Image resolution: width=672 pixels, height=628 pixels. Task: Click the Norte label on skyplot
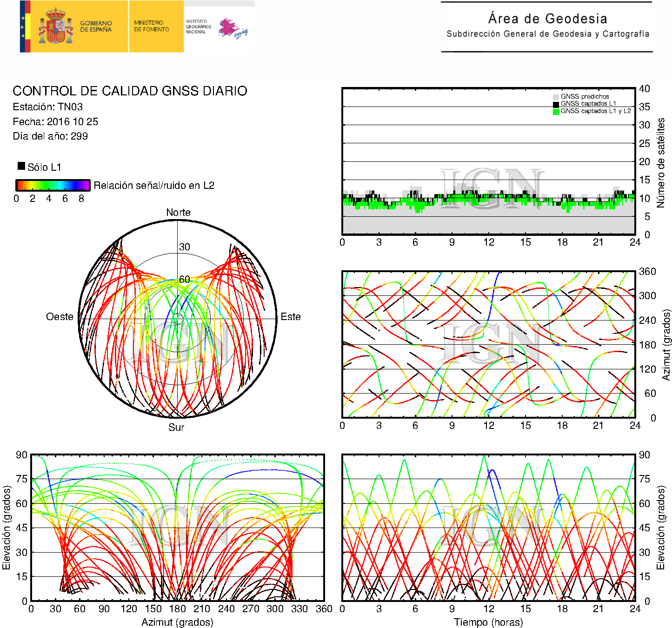pyautogui.click(x=178, y=213)
